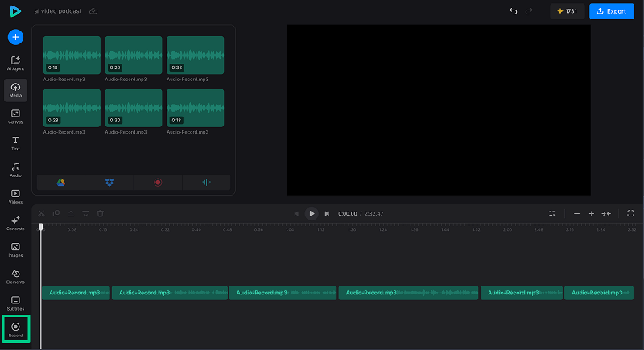Duplicate the selected clip
This screenshot has height=350, width=644.
[56, 213]
